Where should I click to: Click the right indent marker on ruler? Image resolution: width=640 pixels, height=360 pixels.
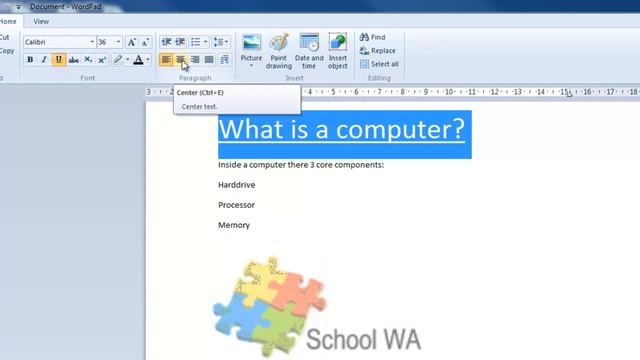tap(569, 95)
